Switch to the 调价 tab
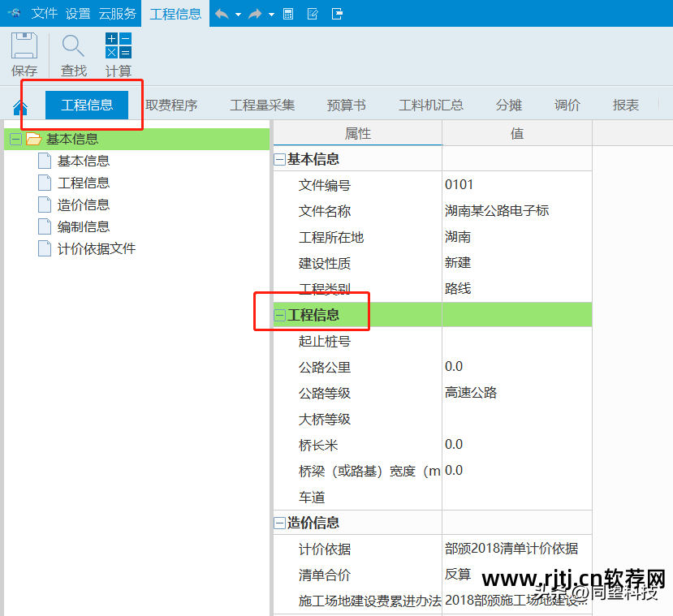The height and width of the screenshot is (616, 673). [x=567, y=105]
